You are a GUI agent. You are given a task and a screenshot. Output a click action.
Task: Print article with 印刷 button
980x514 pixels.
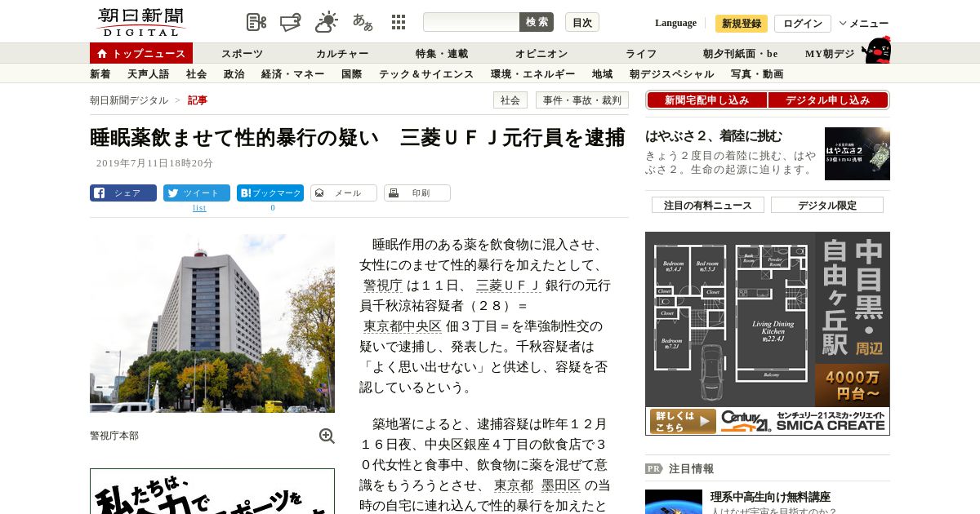click(417, 193)
